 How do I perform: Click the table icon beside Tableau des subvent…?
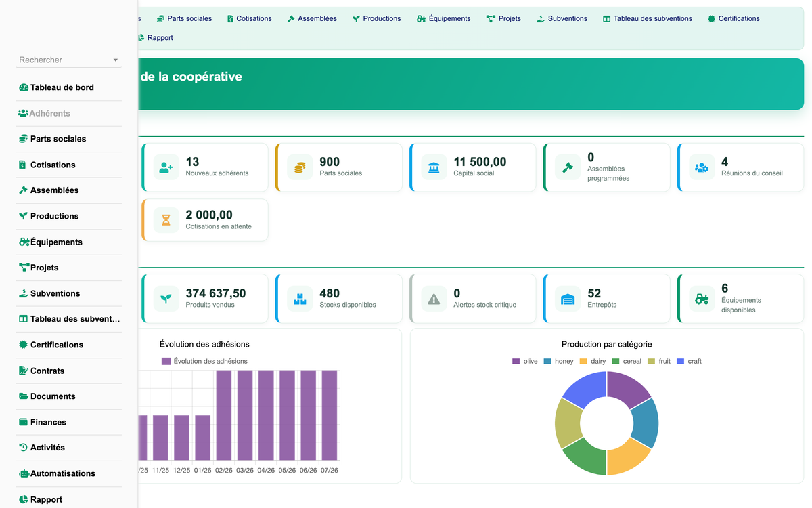tap(24, 319)
